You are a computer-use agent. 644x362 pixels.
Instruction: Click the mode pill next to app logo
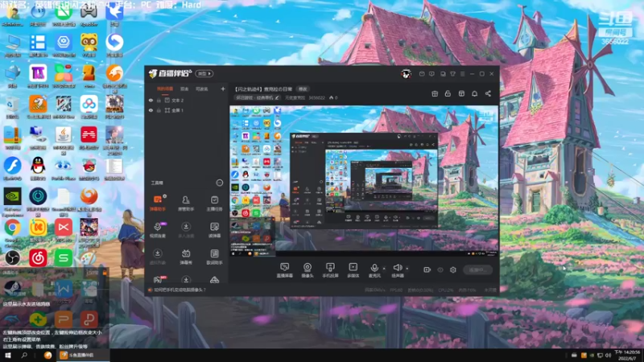(x=204, y=73)
